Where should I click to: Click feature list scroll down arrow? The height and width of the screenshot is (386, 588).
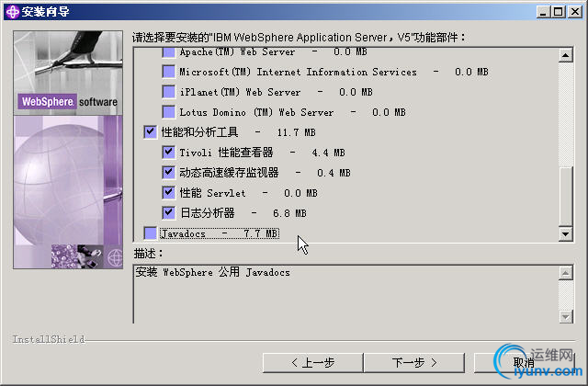point(566,234)
